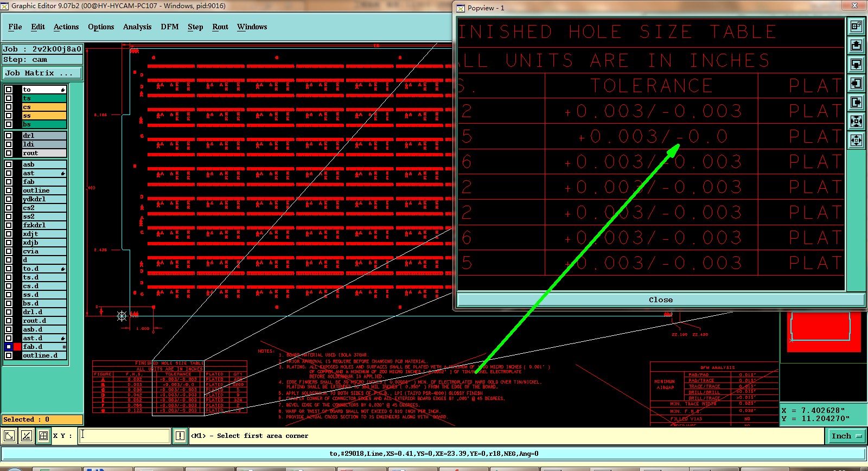Click into the X Y coordinate input field

pyautogui.click(x=124, y=435)
